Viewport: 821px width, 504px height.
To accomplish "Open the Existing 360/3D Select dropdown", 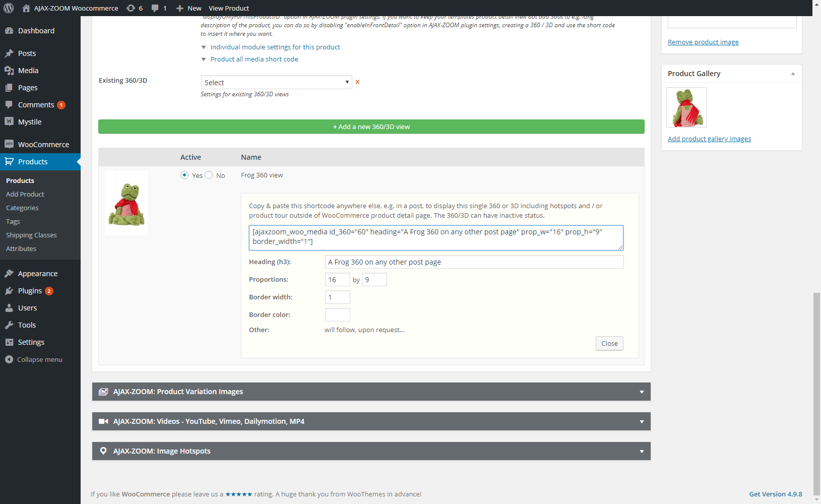I will 277,82.
